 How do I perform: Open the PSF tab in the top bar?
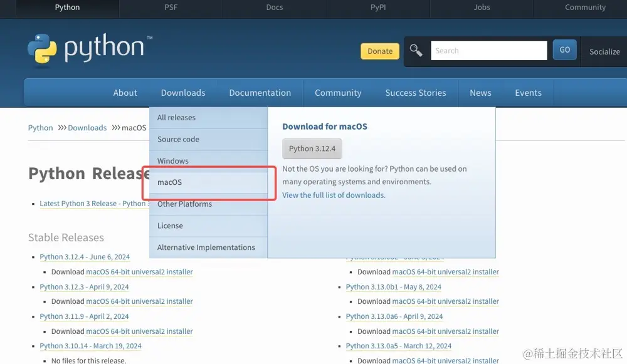coord(171,8)
